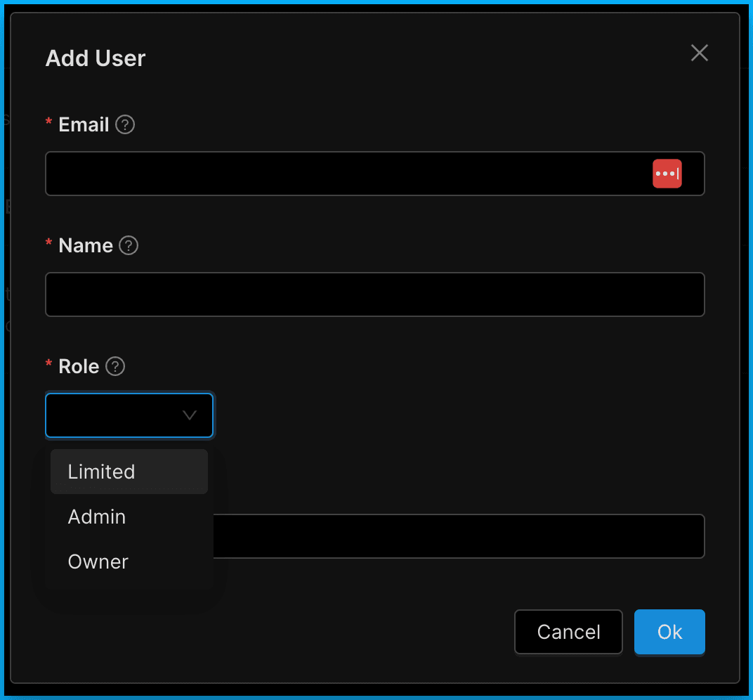This screenshot has width=753, height=700.
Task: Choose Admin from the Role list
Action: 97,517
